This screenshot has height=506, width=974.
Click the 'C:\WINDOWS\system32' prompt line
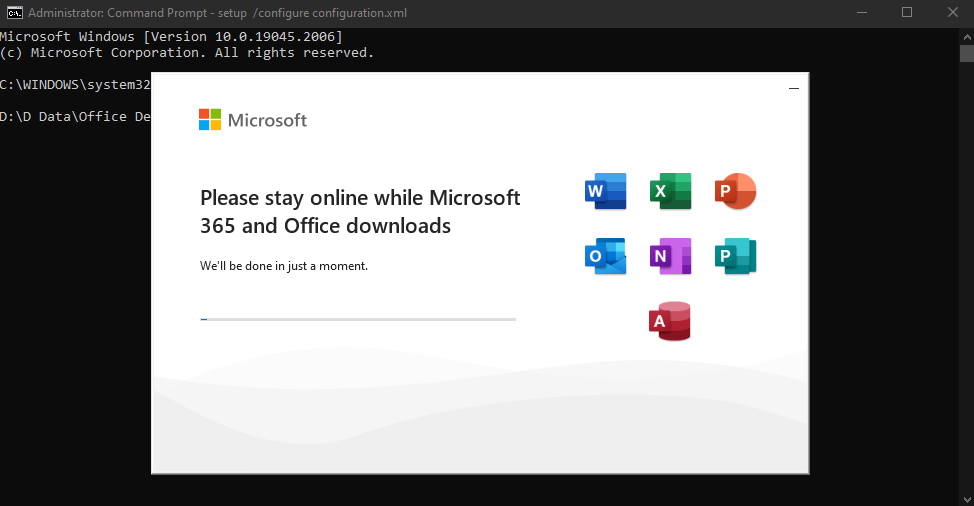click(75, 84)
